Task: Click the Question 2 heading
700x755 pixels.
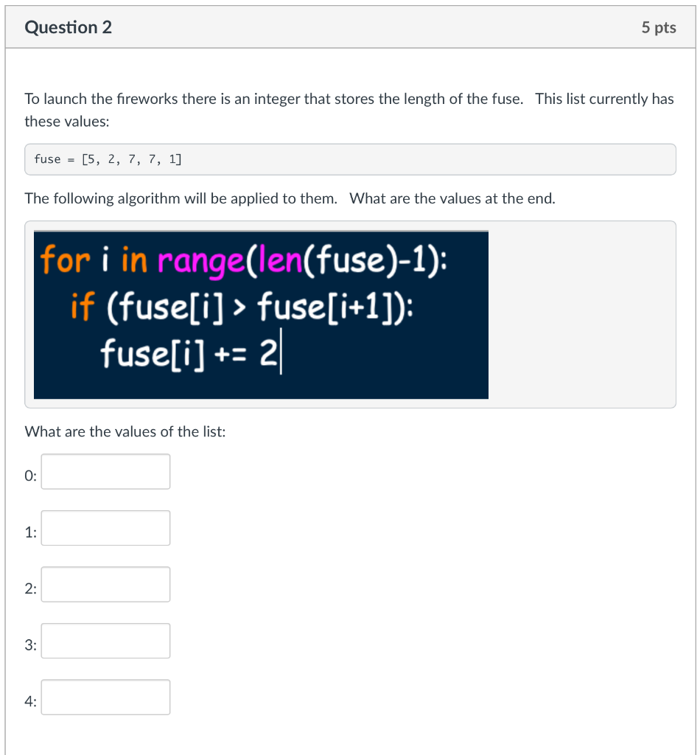Action: (x=69, y=27)
